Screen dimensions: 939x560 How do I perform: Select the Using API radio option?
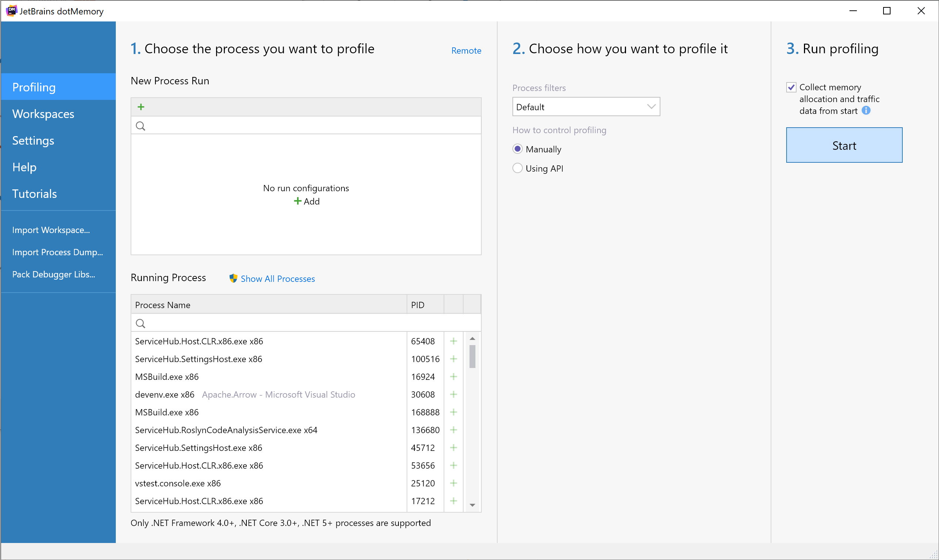tap(518, 168)
